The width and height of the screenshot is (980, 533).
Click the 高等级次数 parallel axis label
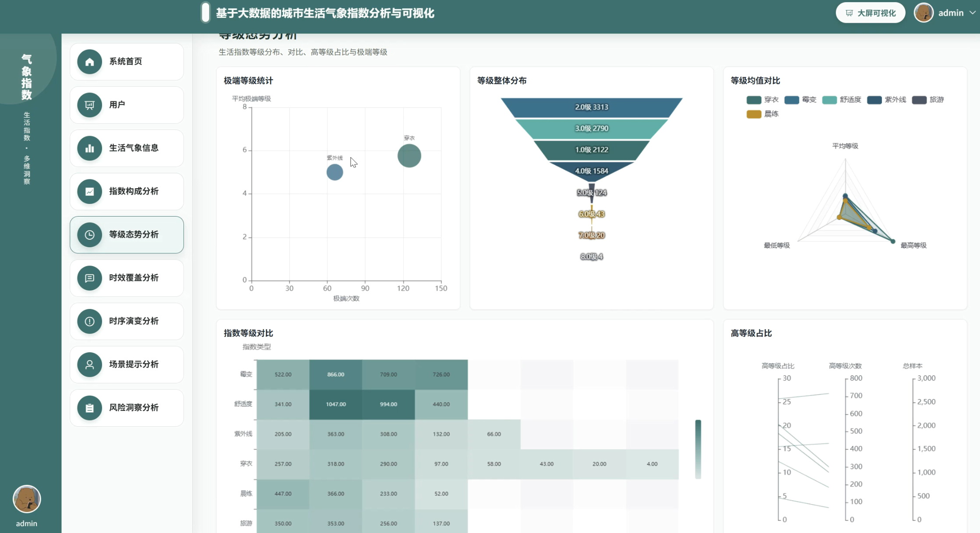click(845, 366)
